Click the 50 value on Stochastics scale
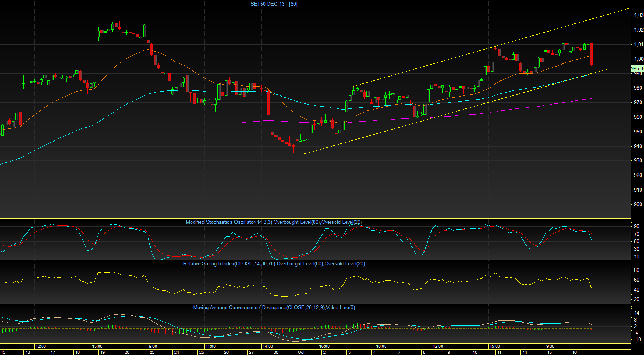644x355 pixels. 637,242
